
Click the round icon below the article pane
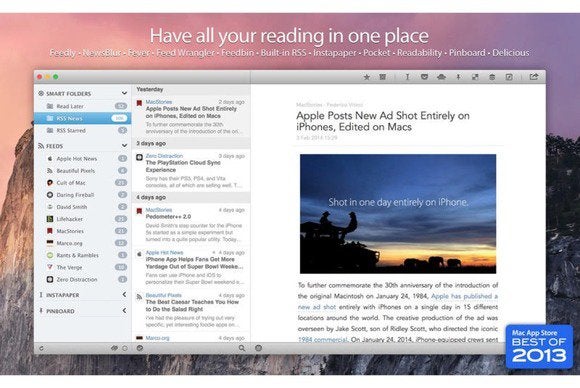259,348
